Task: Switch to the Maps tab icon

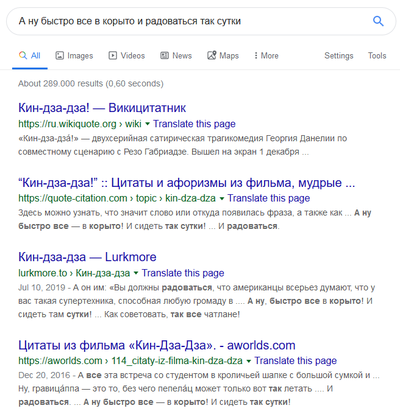Action: 212,55
